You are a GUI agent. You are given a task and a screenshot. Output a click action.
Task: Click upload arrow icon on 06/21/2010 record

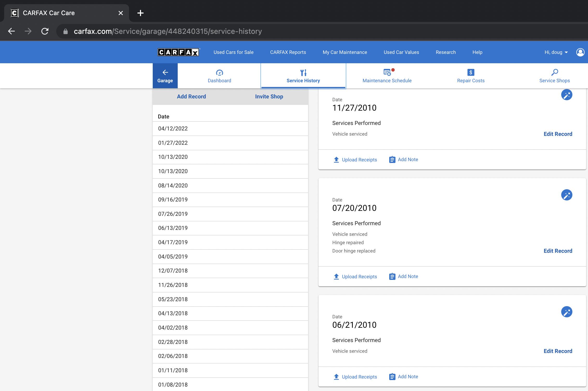pyautogui.click(x=336, y=377)
